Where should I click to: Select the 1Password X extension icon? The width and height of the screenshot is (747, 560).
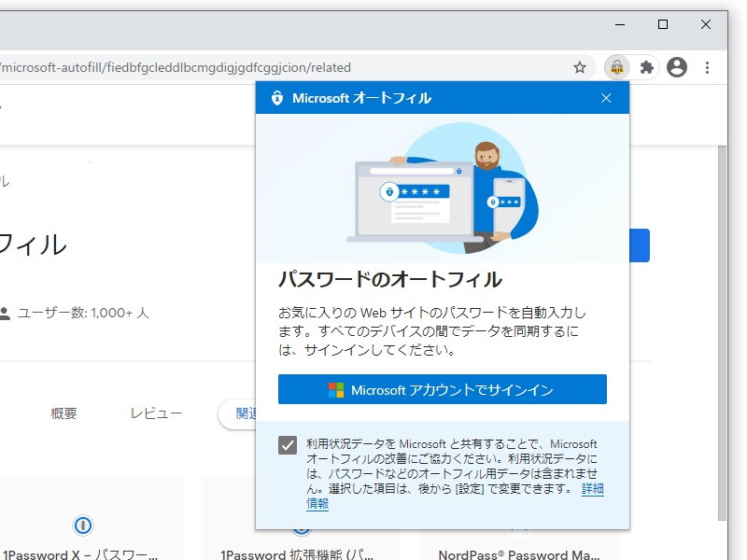82,525
